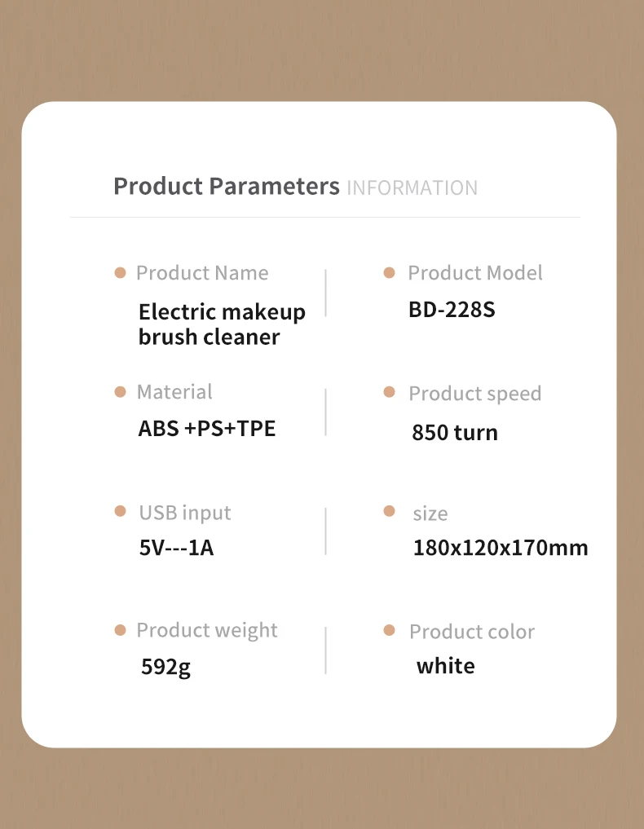Click the bullet dot beside USB input

pyautogui.click(x=120, y=511)
